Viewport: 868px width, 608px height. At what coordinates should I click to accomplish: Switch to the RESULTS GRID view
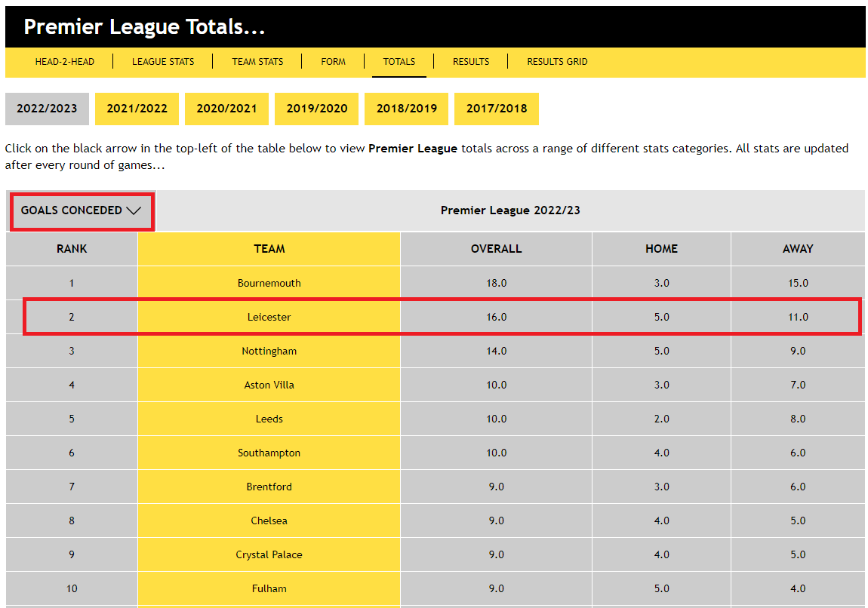(557, 61)
